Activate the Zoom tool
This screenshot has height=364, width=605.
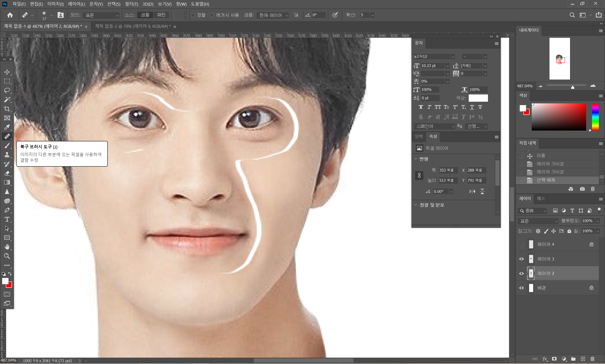pos(7,256)
